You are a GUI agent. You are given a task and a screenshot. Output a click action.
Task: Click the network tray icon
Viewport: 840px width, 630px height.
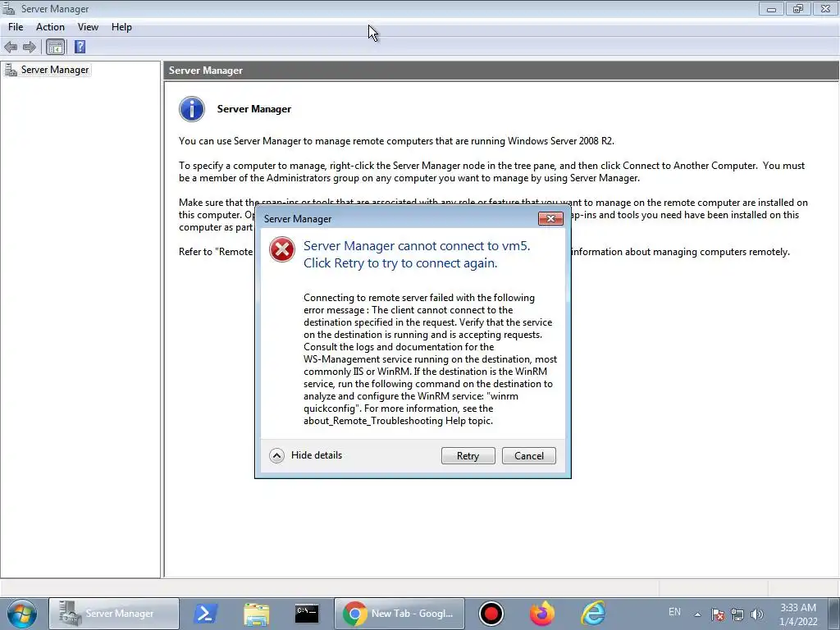coord(737,614)
